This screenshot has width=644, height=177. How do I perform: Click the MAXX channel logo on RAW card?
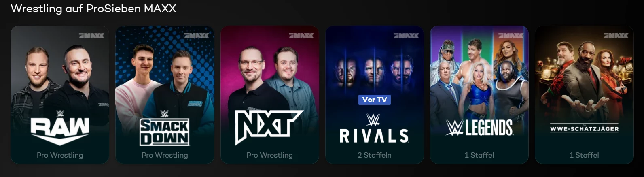click(x=91, y=36)
